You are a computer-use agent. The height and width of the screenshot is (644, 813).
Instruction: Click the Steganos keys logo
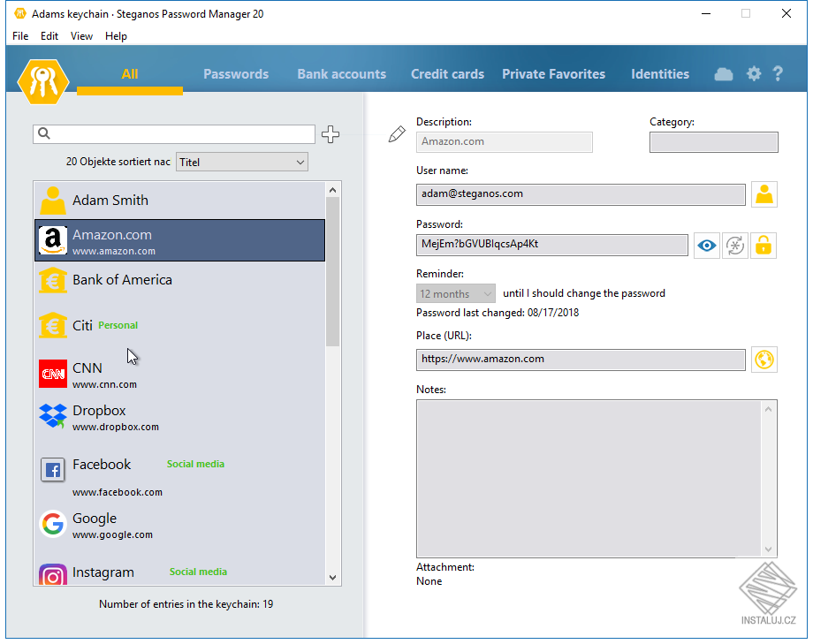click(42, 81)
